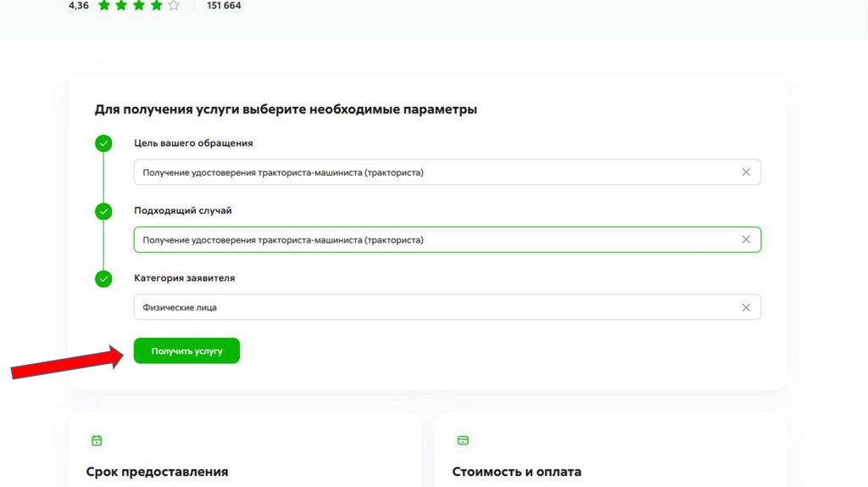Click the 'Срок предоставления' heading
This screenshot has width=868, height=487.
pos(157,472)
